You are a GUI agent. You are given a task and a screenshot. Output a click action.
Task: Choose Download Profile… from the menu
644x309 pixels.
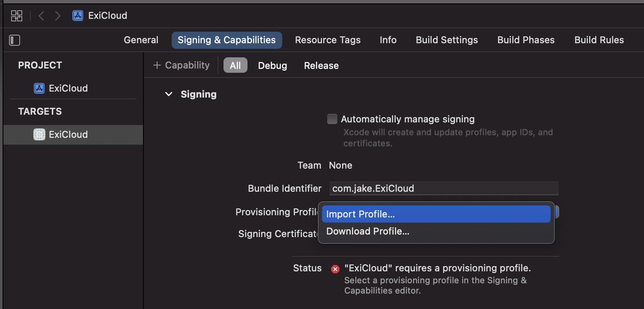click(x=436, y=232)
